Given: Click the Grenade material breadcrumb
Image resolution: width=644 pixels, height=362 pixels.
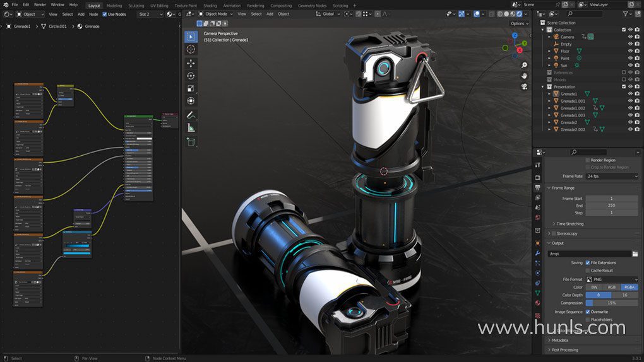Looking at the screenshot, I should (x=88, y=26).
